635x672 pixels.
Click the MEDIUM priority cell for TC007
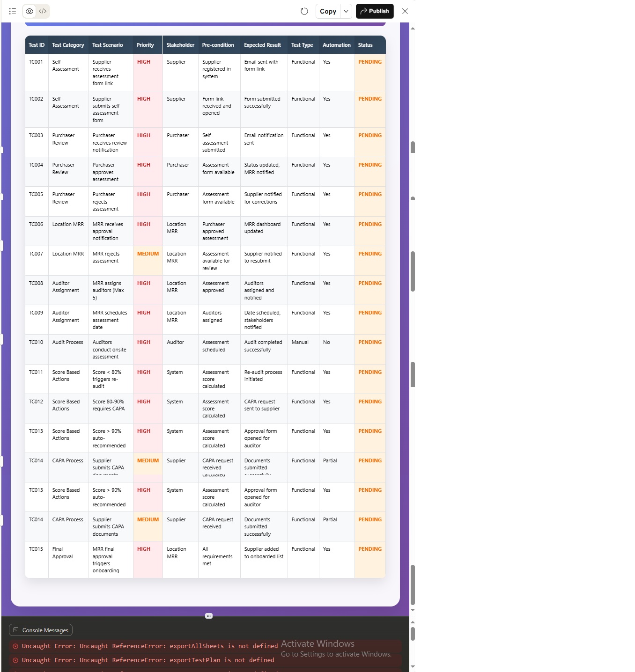148,254
